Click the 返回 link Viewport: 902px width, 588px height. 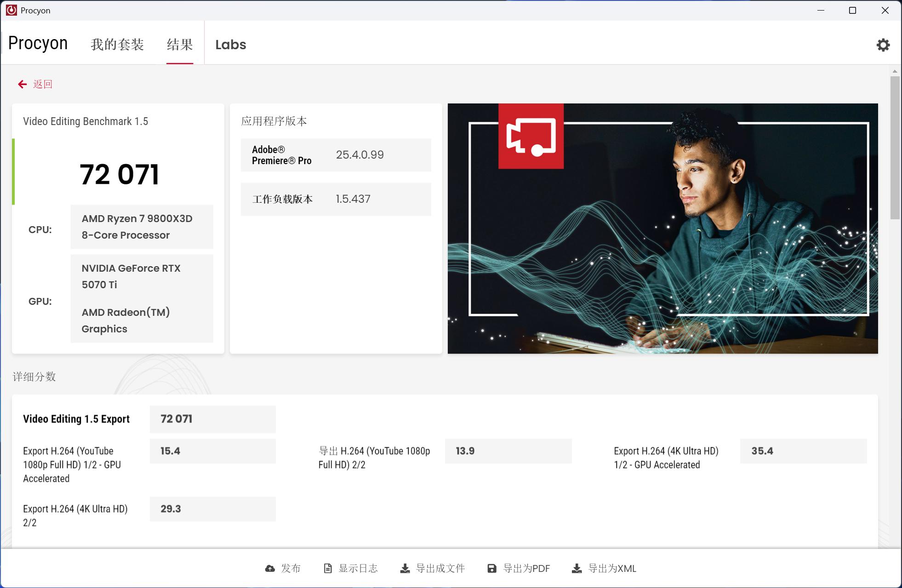click(42, 84)
